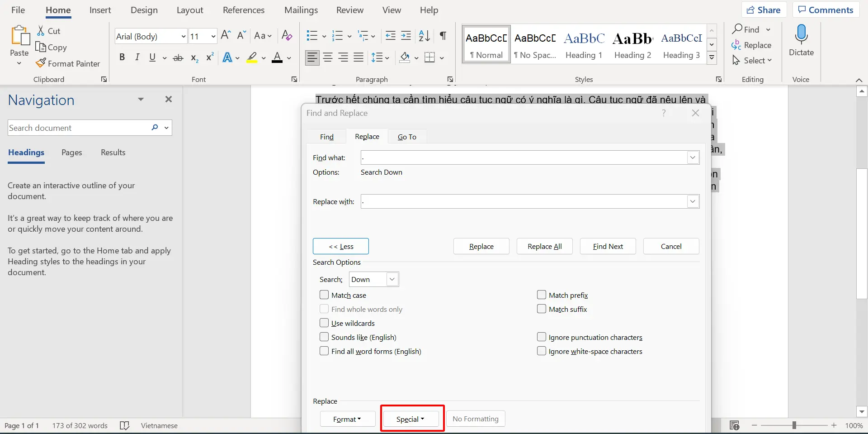Open the Special characters dropdown
Screen dimensions: 868x434
[x=410, y=419]
